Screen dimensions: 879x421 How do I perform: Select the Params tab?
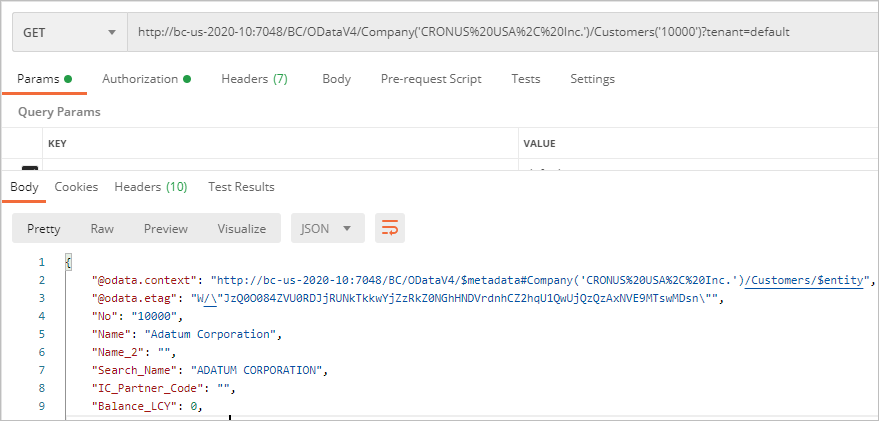[45, 79]
